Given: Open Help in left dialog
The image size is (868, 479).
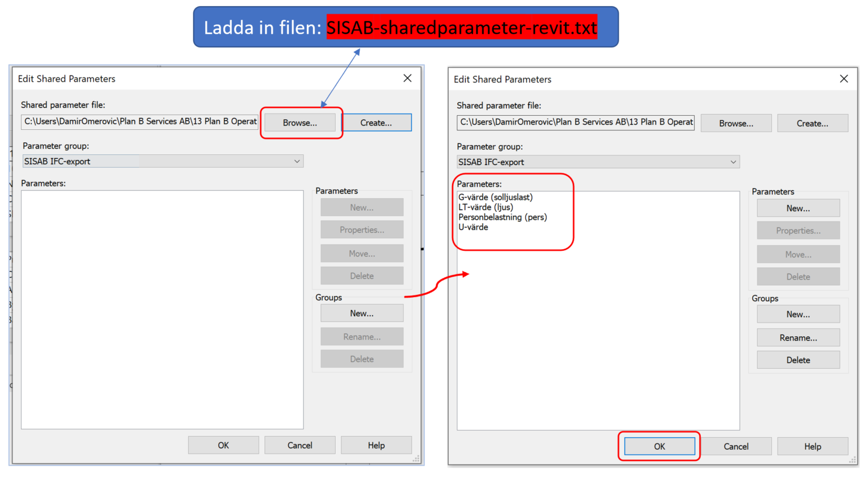Looking at the screenshot, I should click(x=376, y=445).
